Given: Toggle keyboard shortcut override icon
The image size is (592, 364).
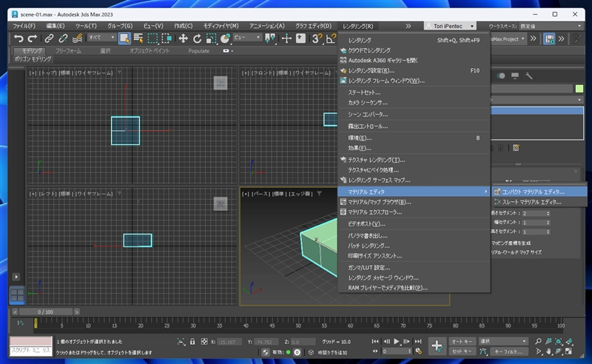Looking at the screenshot, I should [300, 38].
